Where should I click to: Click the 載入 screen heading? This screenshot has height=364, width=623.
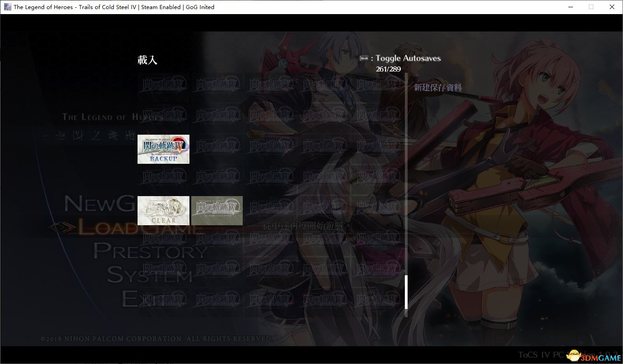[148, 60]
